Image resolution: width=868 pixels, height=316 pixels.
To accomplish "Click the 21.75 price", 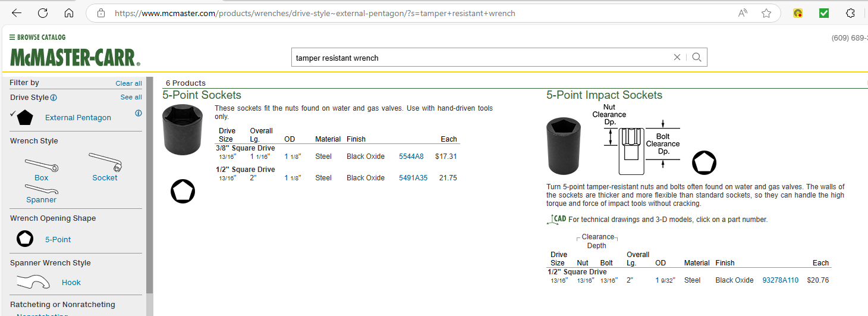I will coord(448,178).
